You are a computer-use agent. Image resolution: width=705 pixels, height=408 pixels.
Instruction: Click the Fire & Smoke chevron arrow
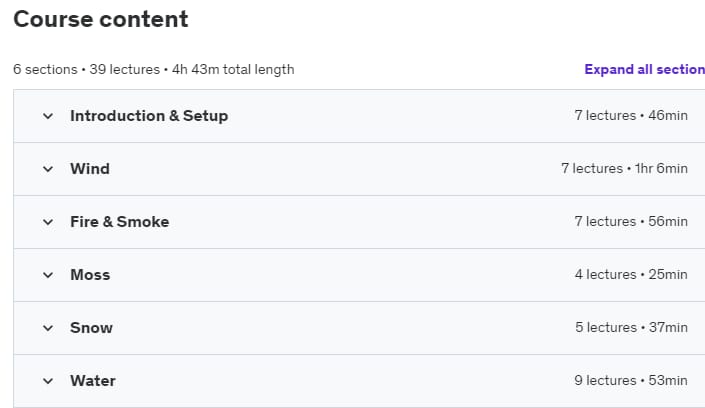[x=48, y=222]
